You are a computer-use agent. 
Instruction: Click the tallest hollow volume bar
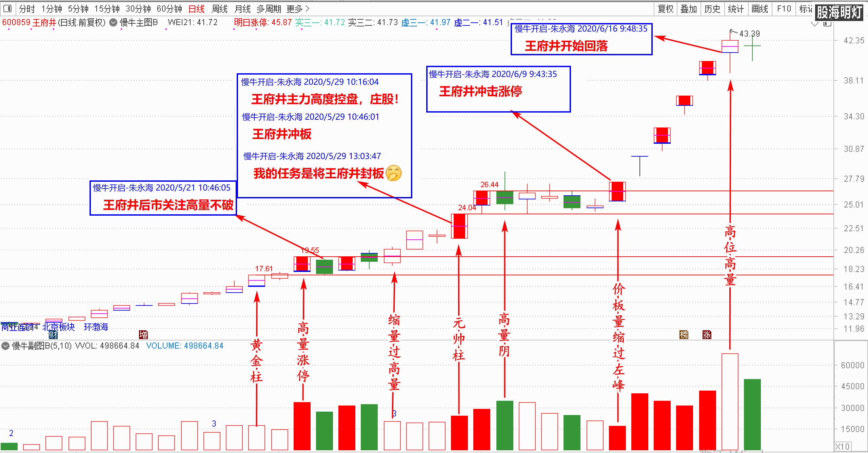(730, 402)
